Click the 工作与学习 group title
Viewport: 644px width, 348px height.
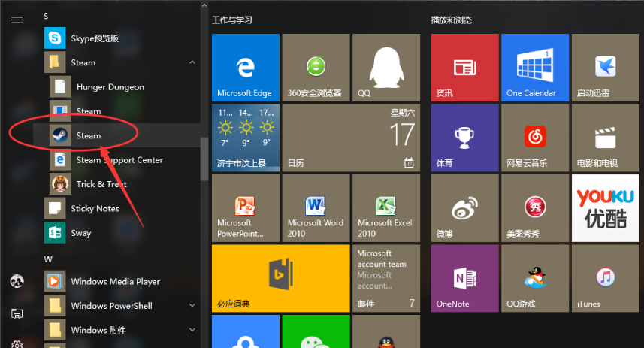(x=232, y=20)
